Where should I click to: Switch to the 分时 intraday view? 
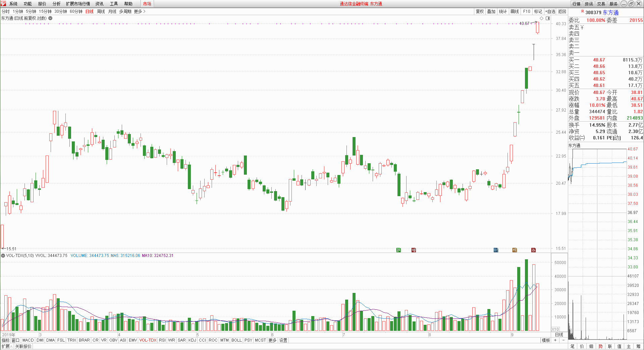[6, 11]
